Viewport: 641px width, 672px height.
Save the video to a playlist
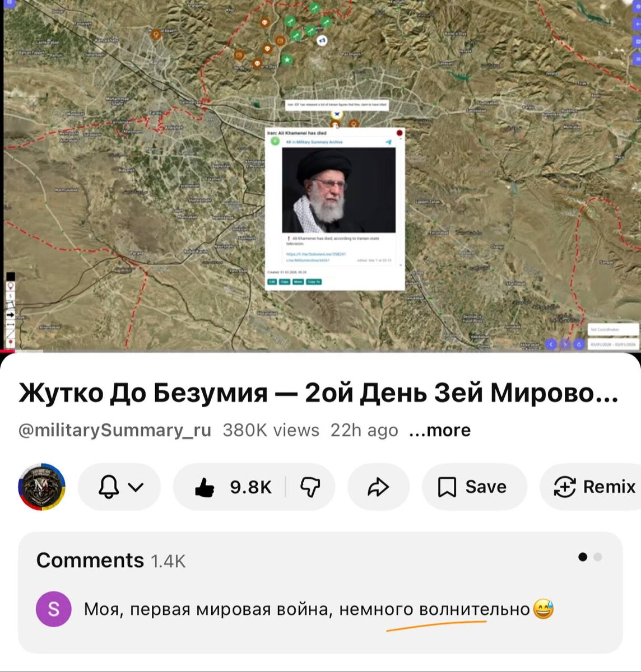tap(474, 487)
